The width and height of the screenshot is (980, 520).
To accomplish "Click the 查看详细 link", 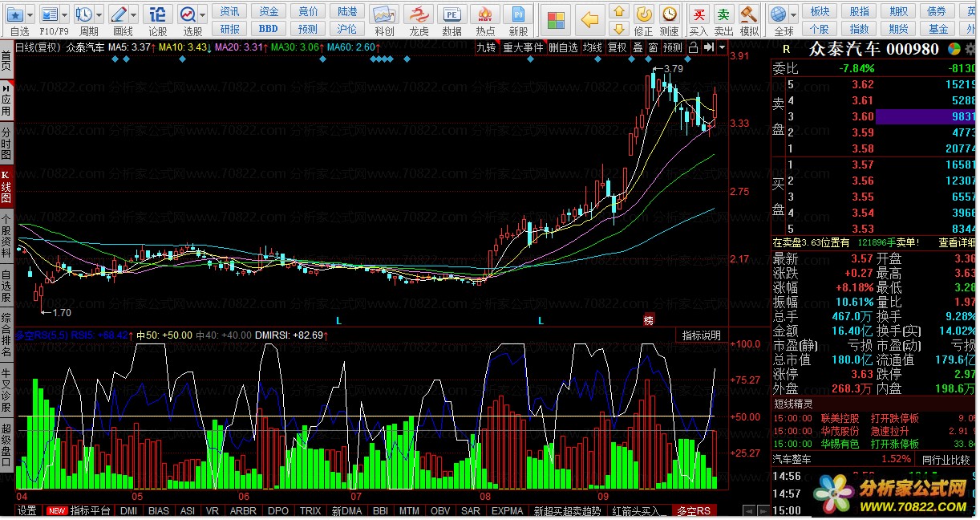I will (958, 242).
